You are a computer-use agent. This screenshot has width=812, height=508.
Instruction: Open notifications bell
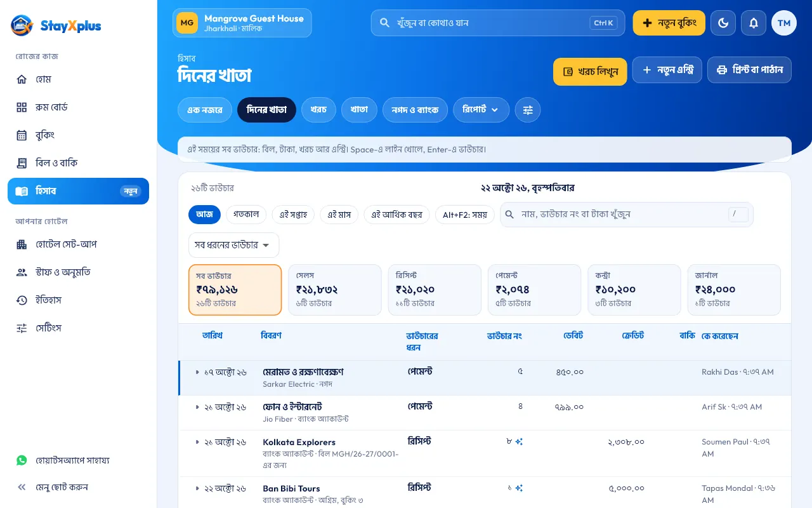[x=754, y=23]
